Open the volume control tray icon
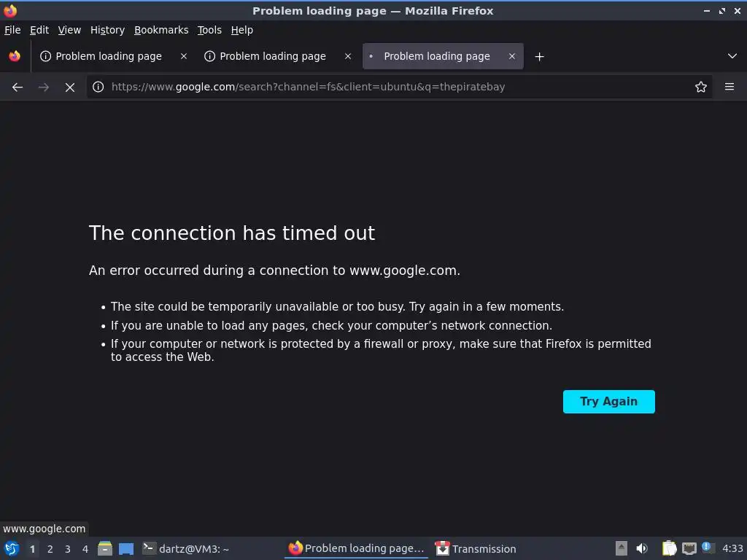The image size is (747, 560). tap(642, 548)
